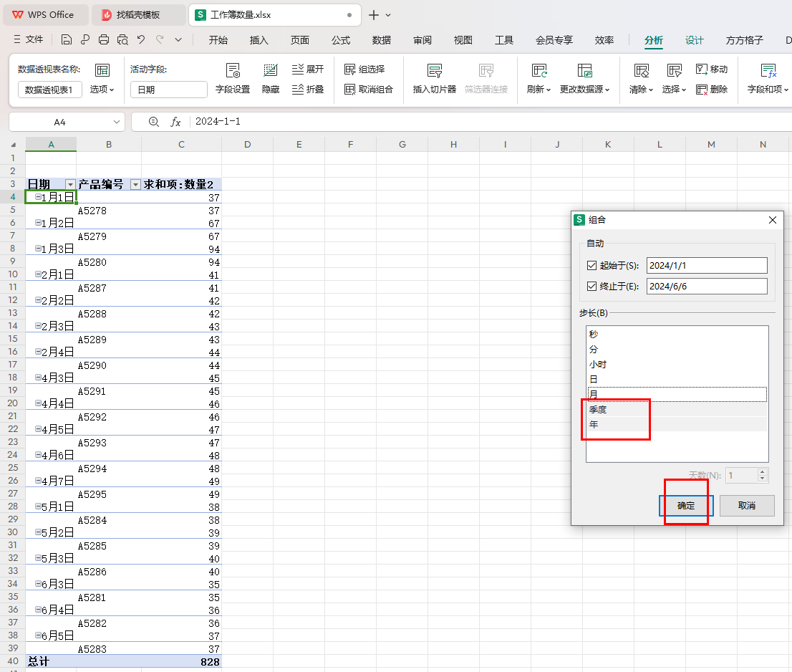Viewport: 792px width, 672px height.
Task: Toggle the 起始于(S) checkbox
Action: 592,265
